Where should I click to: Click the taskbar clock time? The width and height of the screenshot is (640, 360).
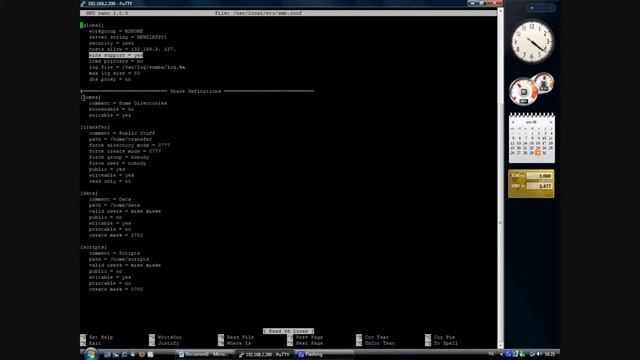click(549, 354)
